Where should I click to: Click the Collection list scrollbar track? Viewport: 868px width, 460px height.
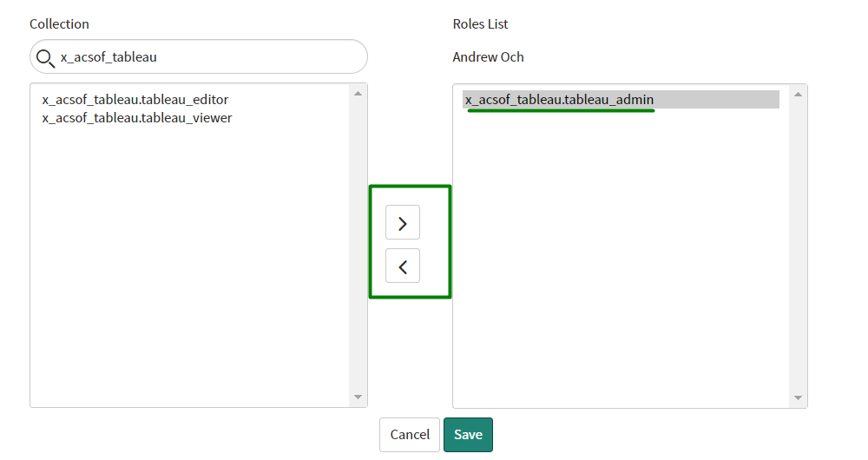[x=358, y=245]
